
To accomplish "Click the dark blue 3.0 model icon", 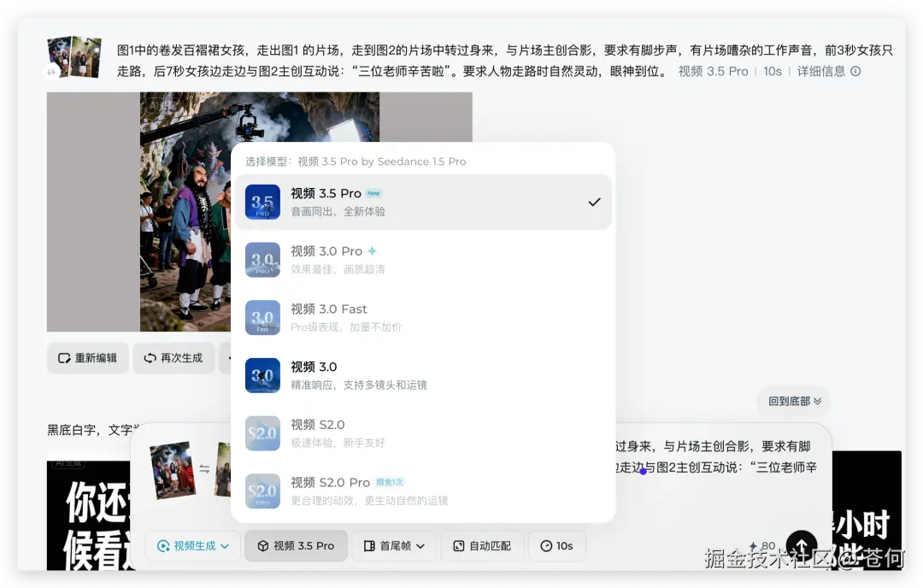I will (x=262, y=375).
